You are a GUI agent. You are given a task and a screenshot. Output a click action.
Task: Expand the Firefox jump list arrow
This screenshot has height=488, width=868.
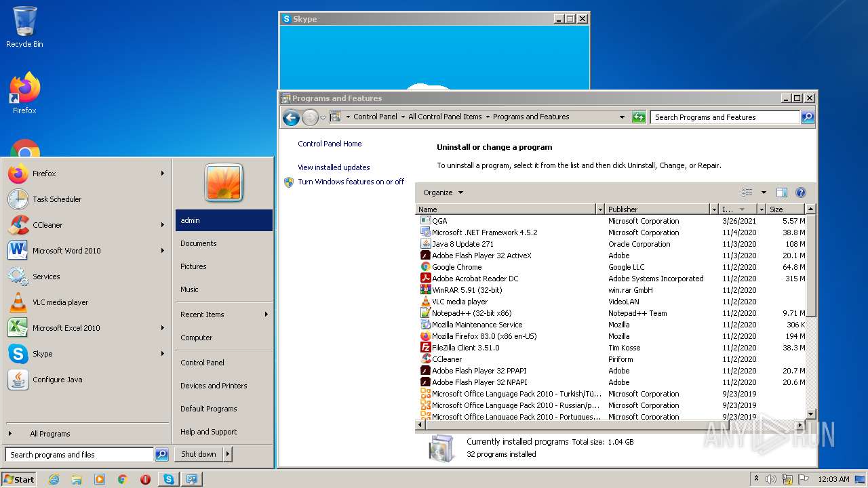tap(163, 174)
